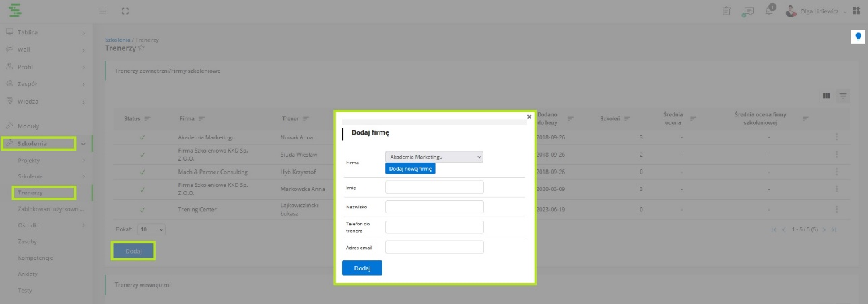Click the blue lightbulb hint icon
Screen dimensions: 868x304
click(x=858, y=37)
